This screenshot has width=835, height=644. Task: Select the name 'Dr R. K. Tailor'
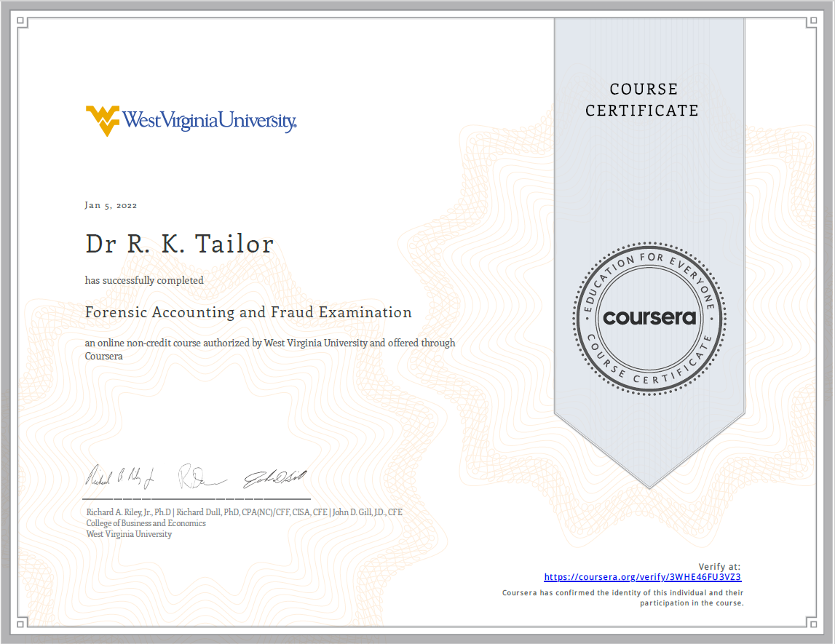pos(180,244)
